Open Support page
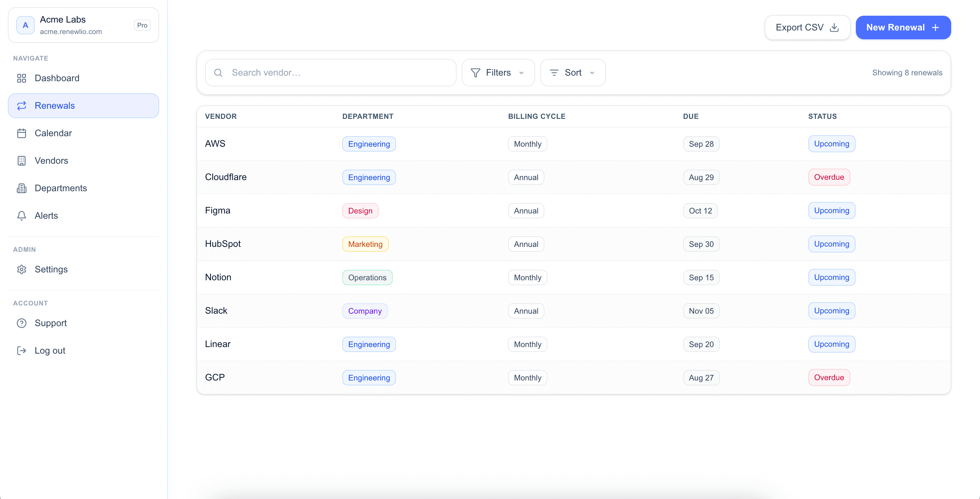The image size is (980, 499). [x=83, y=323]
